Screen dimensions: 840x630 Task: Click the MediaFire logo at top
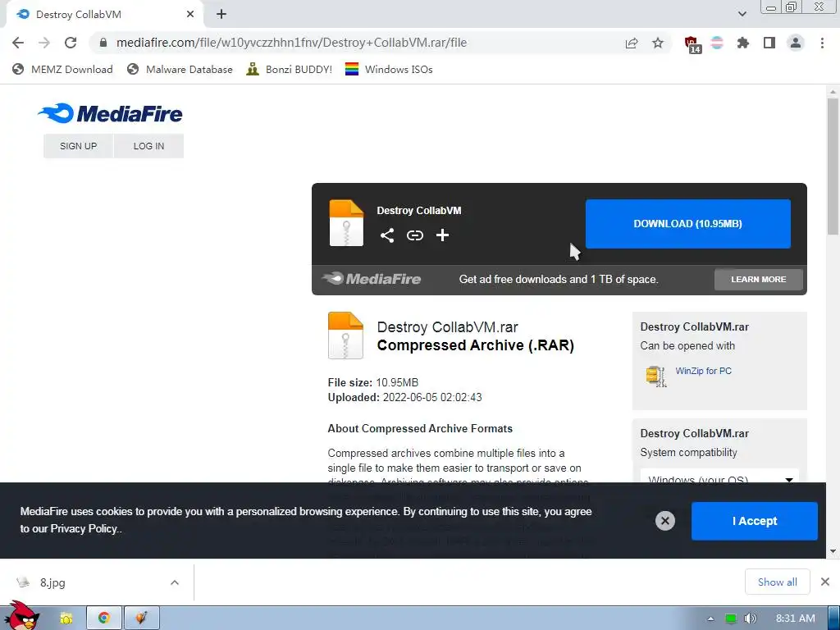point(110,113)
